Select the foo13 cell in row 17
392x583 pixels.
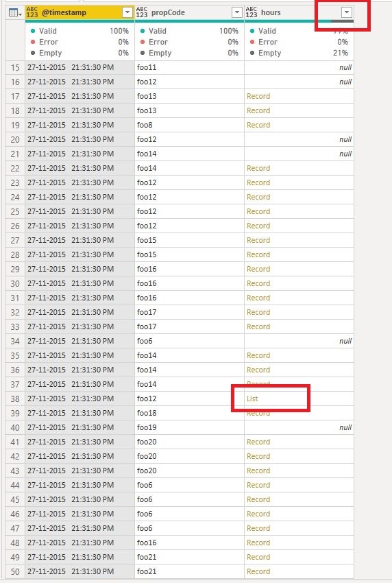pyautogui.click(x=189, y=96)
